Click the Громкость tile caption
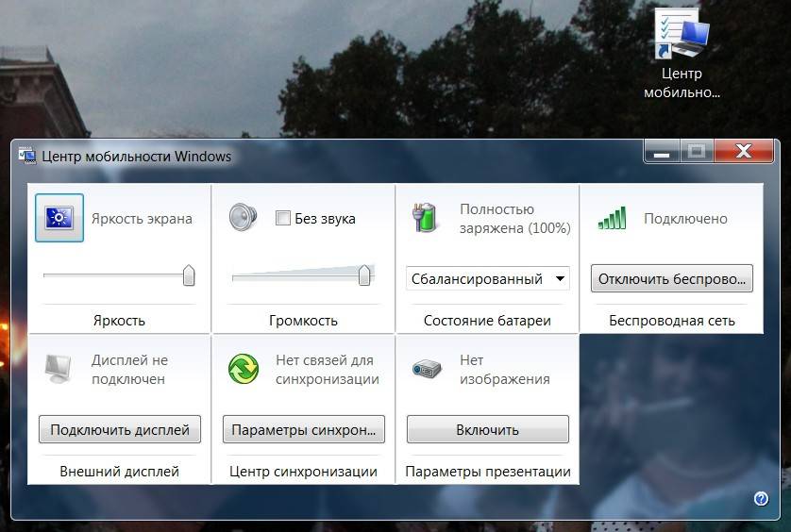791x532 pixels. (x=303, y=321)
